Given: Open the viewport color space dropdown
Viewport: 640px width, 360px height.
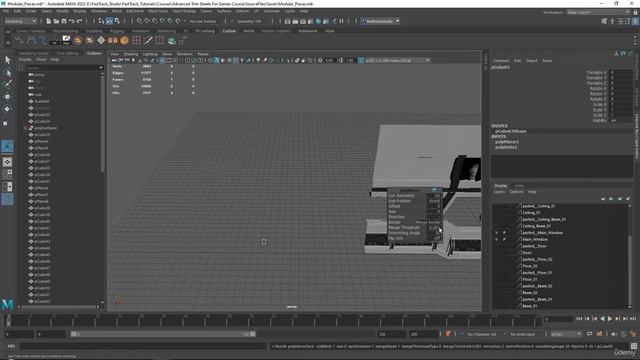Looking at the screenshot, I should [397, 60].
